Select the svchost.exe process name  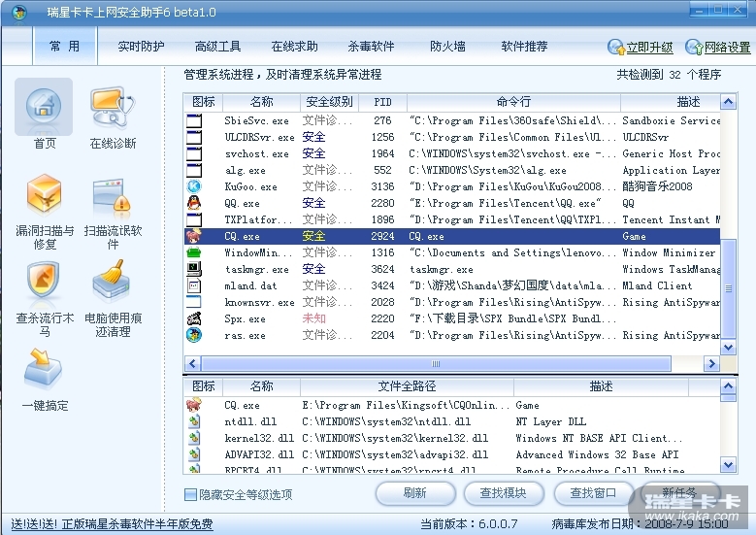pyautogui.click(x=257, y=153)
